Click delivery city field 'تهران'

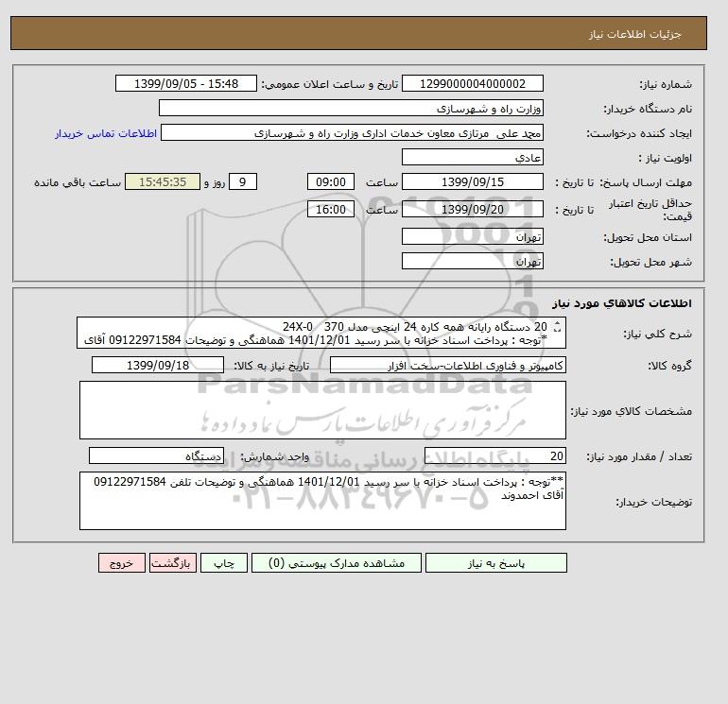[x=472, y=261]
